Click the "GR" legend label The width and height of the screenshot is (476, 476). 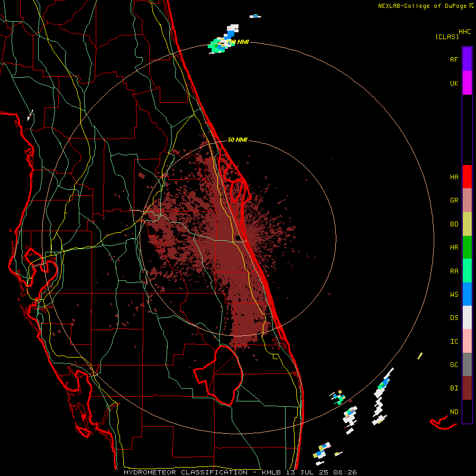pos(454,200)
